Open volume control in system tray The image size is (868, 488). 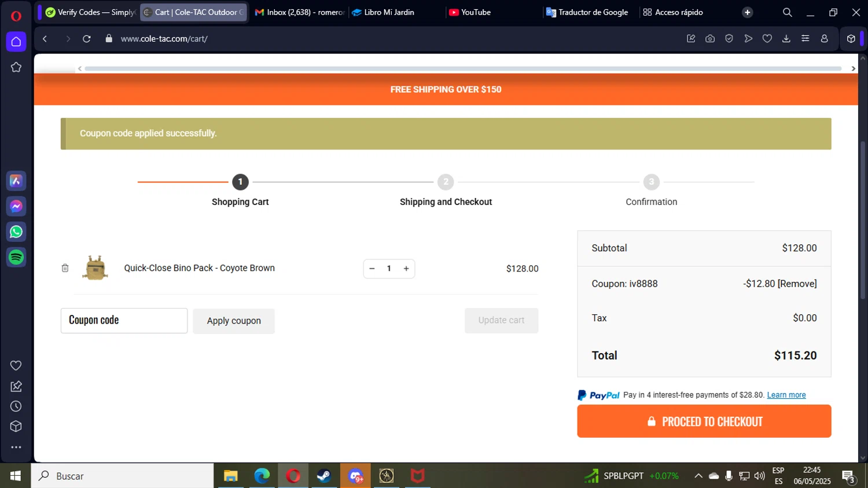[x=760, y=476]
